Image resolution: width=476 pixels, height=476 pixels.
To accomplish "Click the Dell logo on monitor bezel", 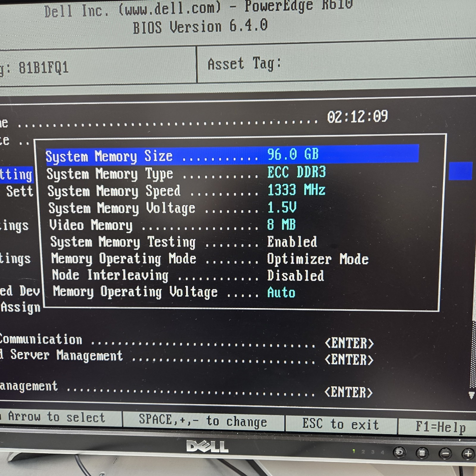I will tap(207, 447).
